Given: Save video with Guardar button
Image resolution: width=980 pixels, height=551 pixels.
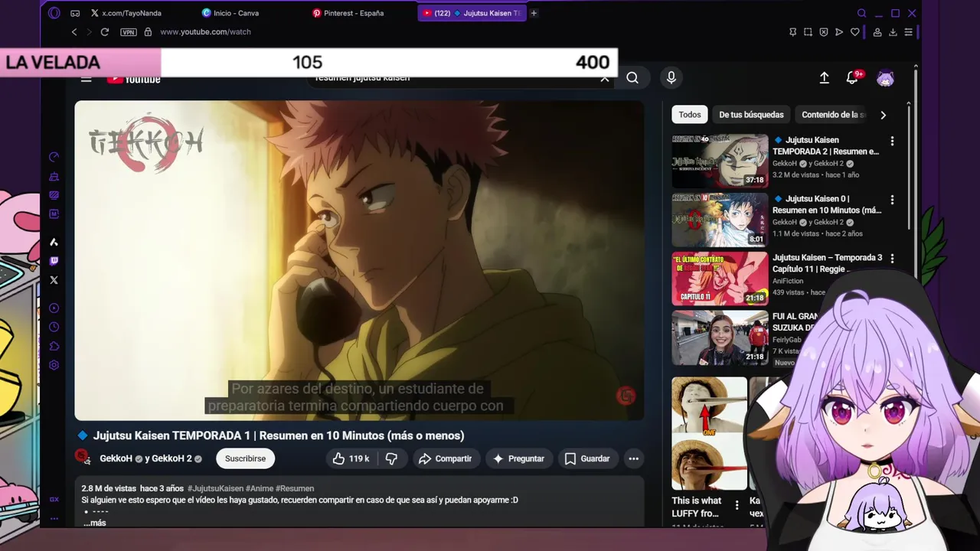Looking at the screenshot, I should coord(587,458).
